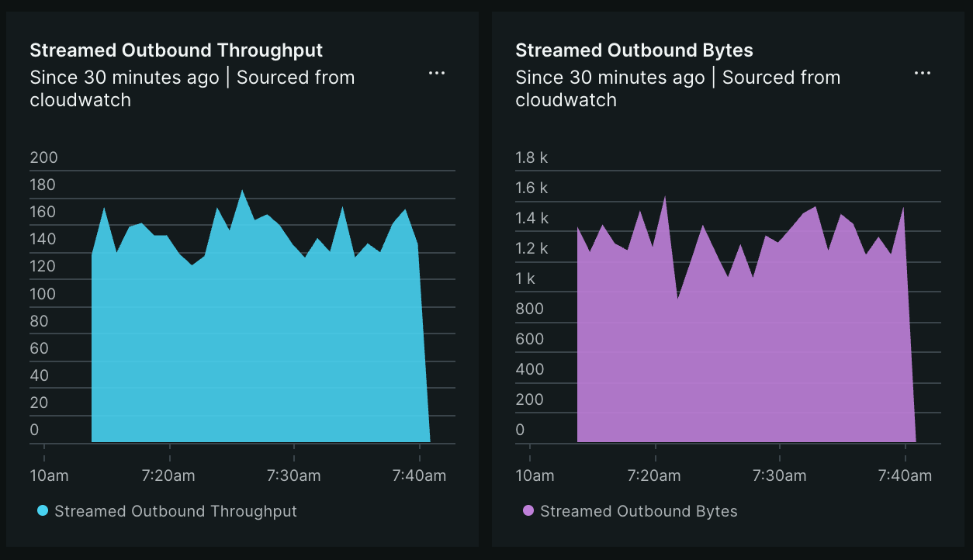Toggle the Streamed Outbound Bytes legend label

(639, 511)
